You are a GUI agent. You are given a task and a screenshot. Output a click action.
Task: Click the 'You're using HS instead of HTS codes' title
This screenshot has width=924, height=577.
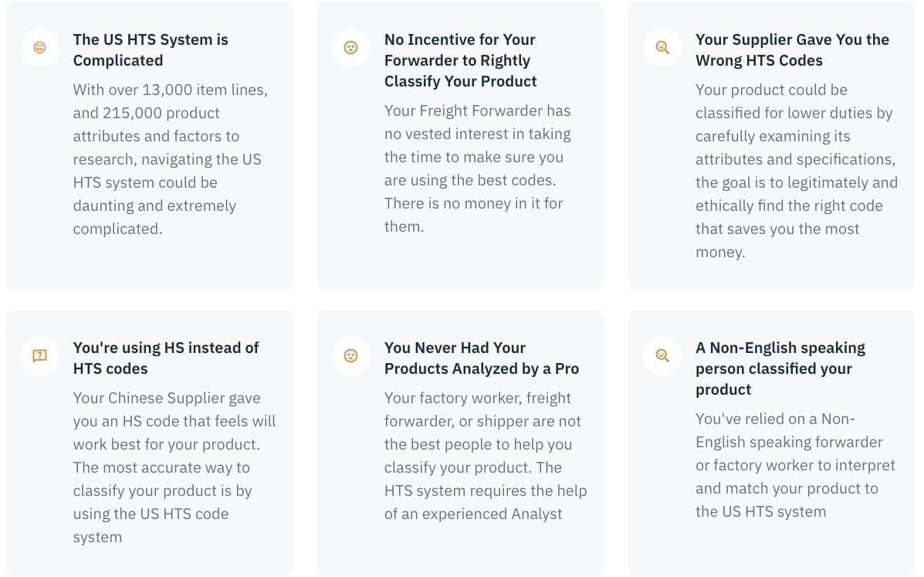point(166,358)
